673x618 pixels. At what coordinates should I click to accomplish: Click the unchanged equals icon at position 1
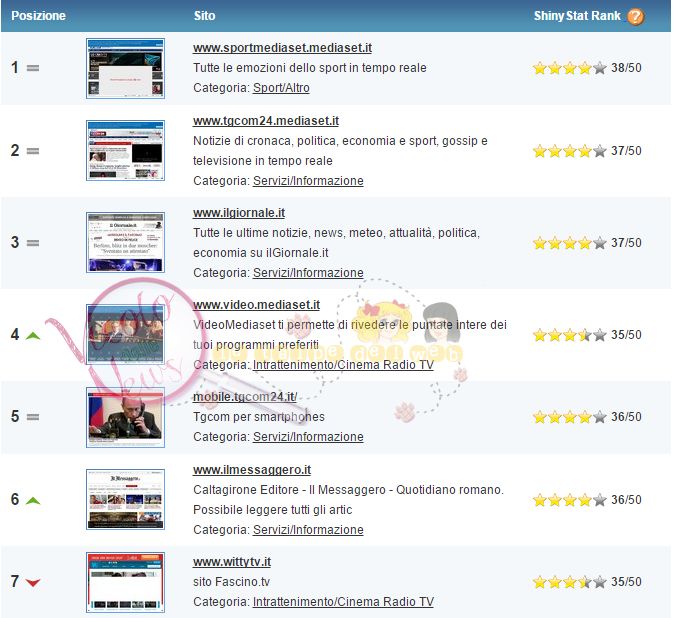click(x=33, y=68)
